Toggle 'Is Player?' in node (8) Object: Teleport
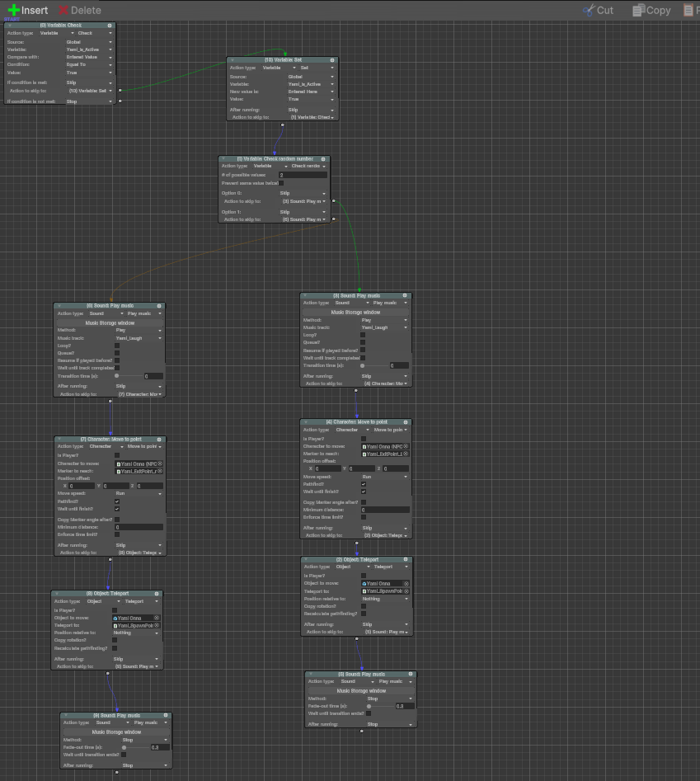Image resolution: width=700 pixels, height=781 pixels. pyautogui.click(x=115, y=610)
